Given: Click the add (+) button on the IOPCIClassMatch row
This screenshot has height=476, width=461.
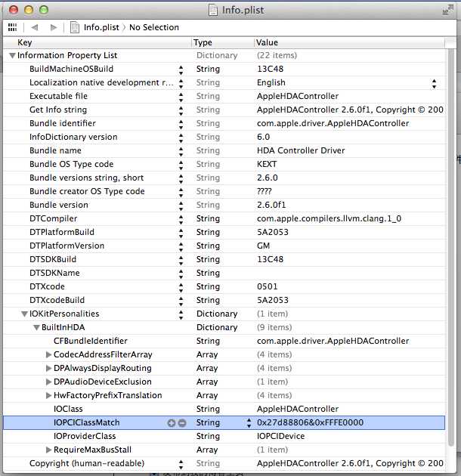Looking at the screenshot, I should [172, 422].
